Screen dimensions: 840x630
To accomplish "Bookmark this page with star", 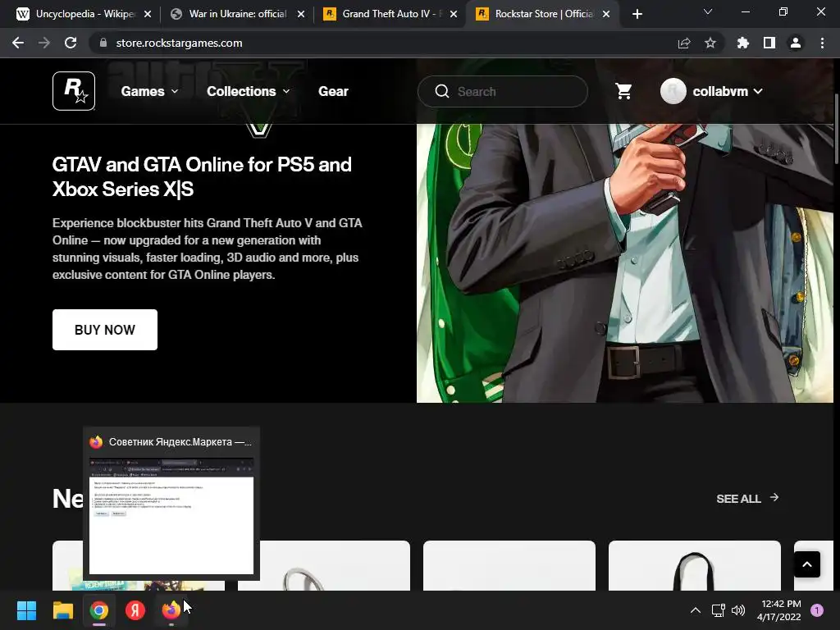I will [710, 43].
